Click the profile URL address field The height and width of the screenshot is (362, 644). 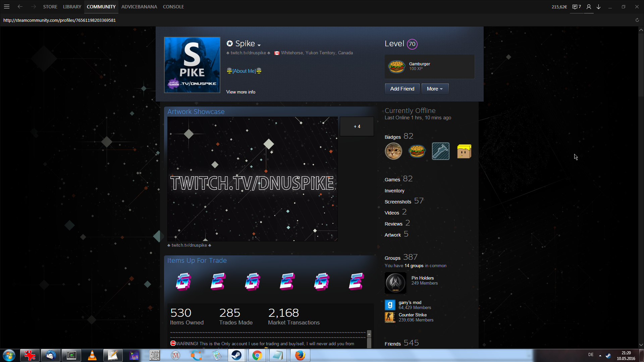pyautogui.click(x=59, y=20)
